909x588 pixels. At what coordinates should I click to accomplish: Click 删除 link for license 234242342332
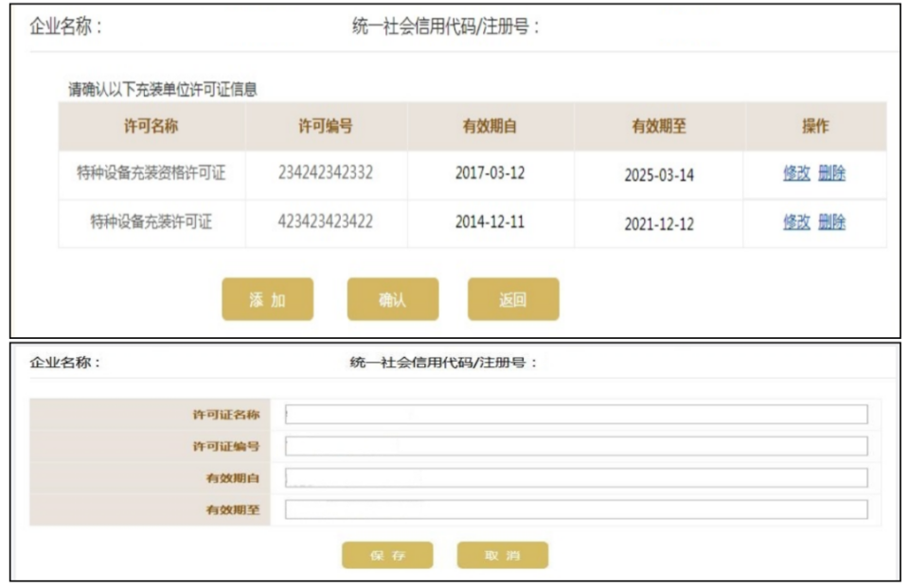(832, 173)
